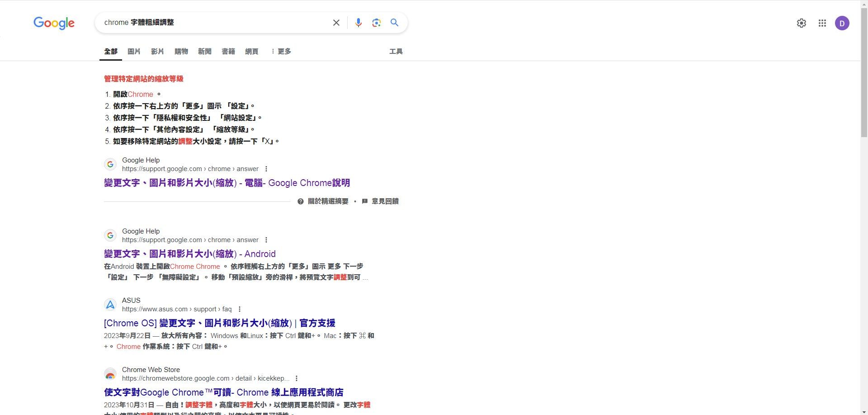Open quick settings gear icon
Viewport: 868px width, 415px height.
[x=801, y=23]
